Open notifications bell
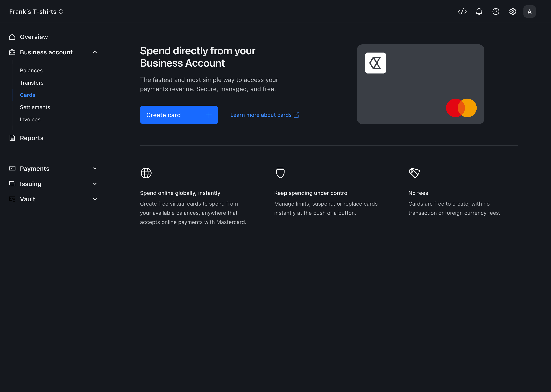Viewport: 551px width, 392px height. click(x=479, y=12)
